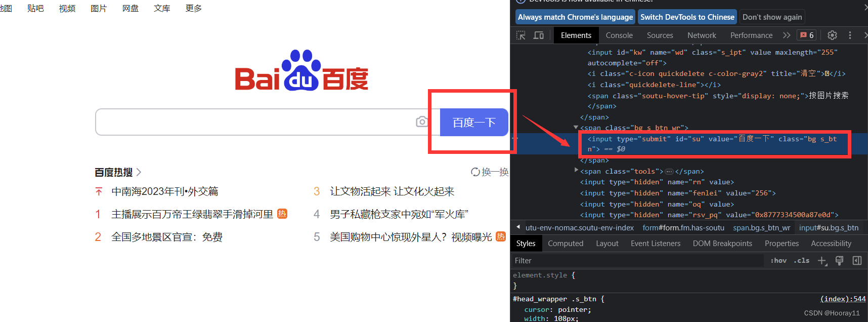The width and height of the screenshot is (868, 322).
Task: Open the 百度热搜 chevron
Action: (139, 172)
